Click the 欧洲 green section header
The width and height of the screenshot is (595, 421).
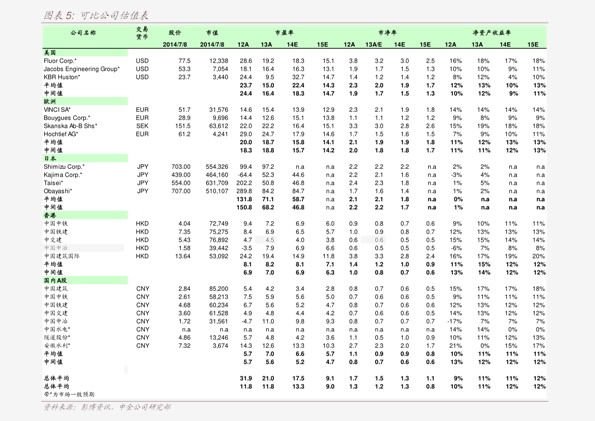85,101
